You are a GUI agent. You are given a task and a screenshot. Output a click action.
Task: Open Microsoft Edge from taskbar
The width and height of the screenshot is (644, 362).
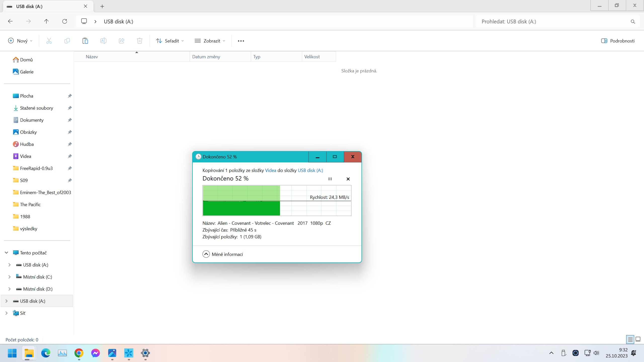(x=46, y=353)
